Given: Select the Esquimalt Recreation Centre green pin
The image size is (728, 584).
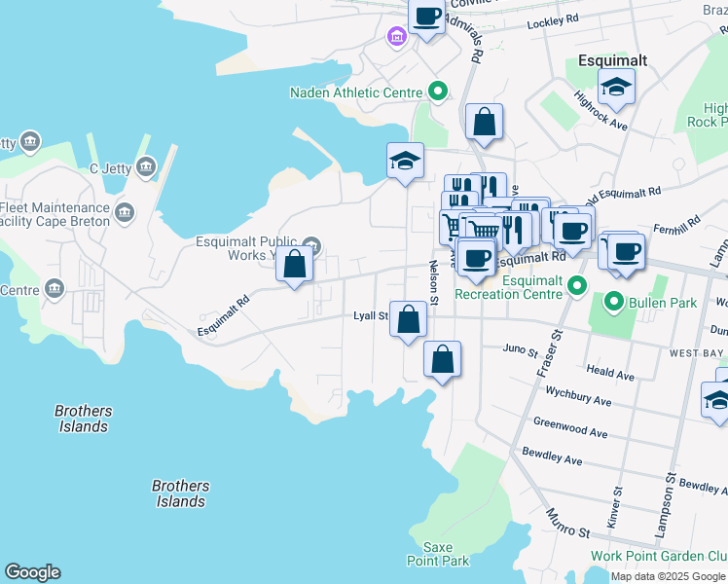Looking at the screenshot, I should pos(576,286).
